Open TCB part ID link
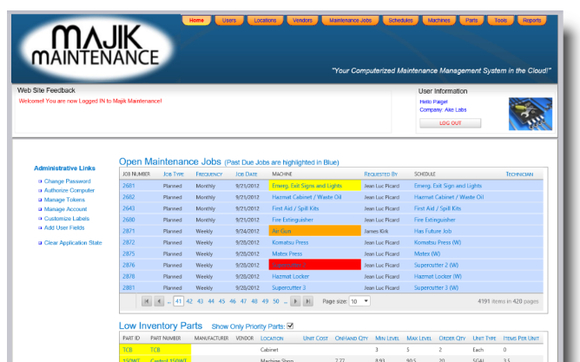This screenshot has height=362, width=580. [127, 350]
